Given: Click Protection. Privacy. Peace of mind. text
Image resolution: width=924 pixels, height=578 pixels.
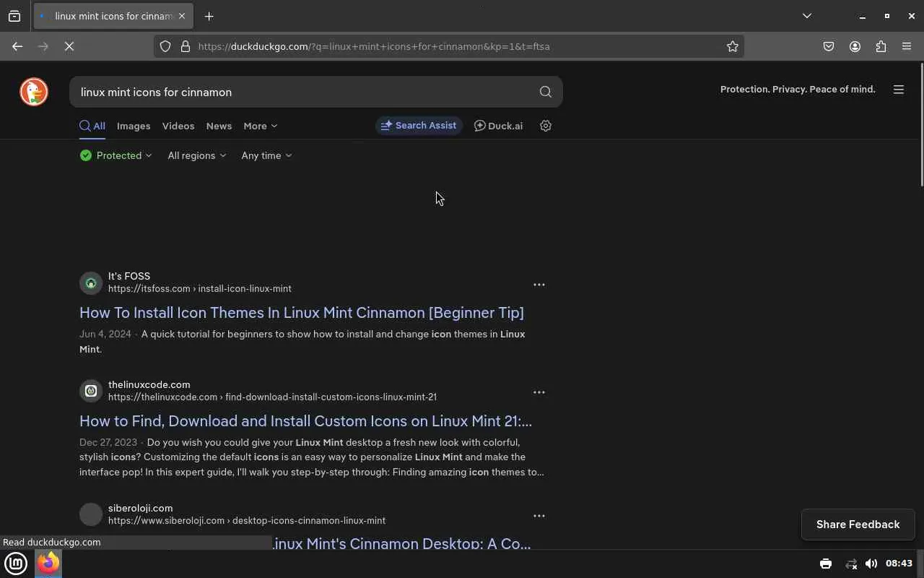Looking at the screenshot, I should pos(798,90).
